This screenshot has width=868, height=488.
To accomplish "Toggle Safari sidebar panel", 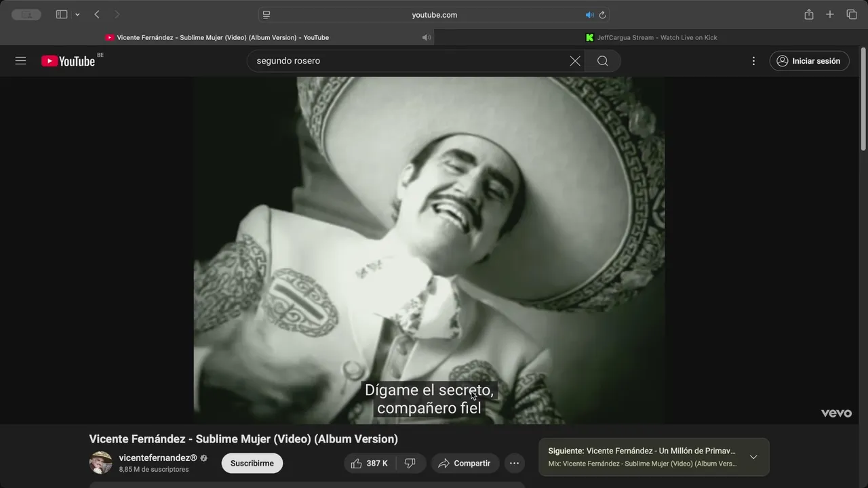I will click(x=62, y=14).
